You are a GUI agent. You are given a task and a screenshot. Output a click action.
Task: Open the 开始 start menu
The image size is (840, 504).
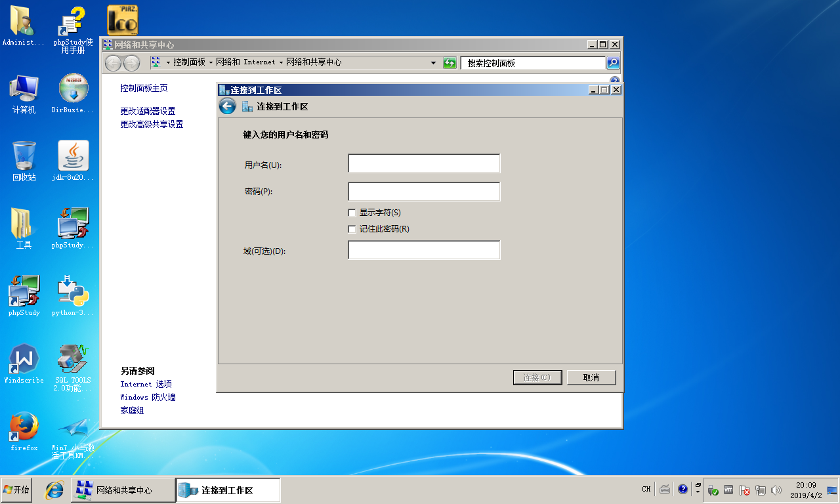tap(16, 490)
